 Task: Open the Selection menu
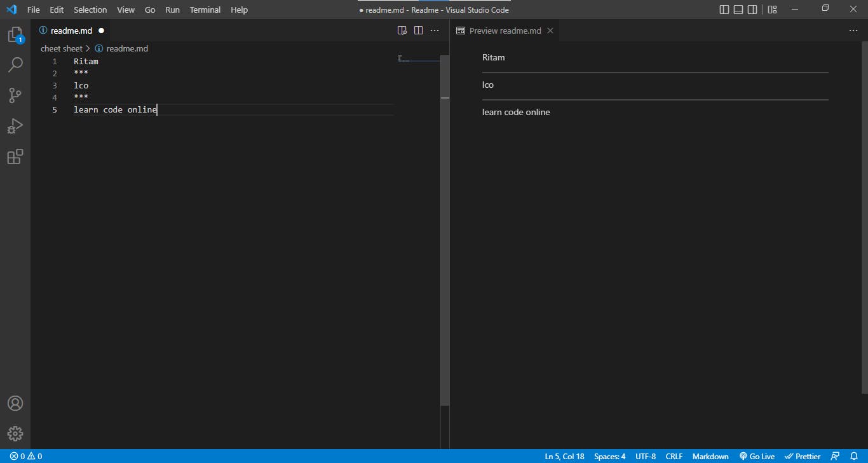click(x=90, y=10)
